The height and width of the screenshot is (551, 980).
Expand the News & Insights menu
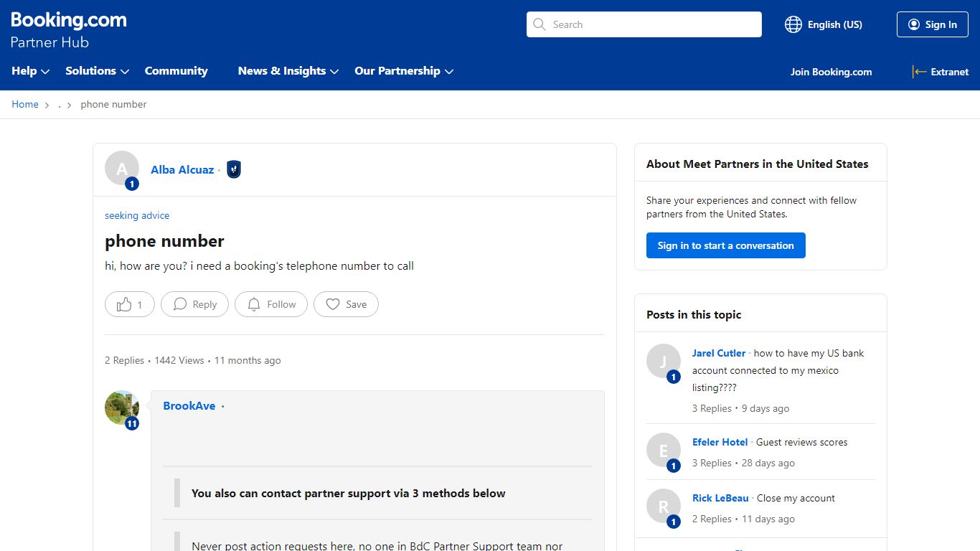click(288, 71)
